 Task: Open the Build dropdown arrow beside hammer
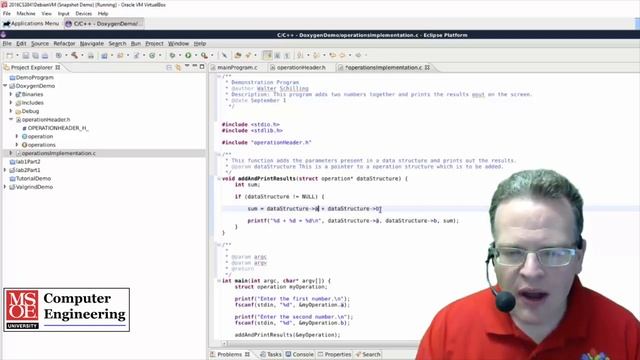pos(82,55)
